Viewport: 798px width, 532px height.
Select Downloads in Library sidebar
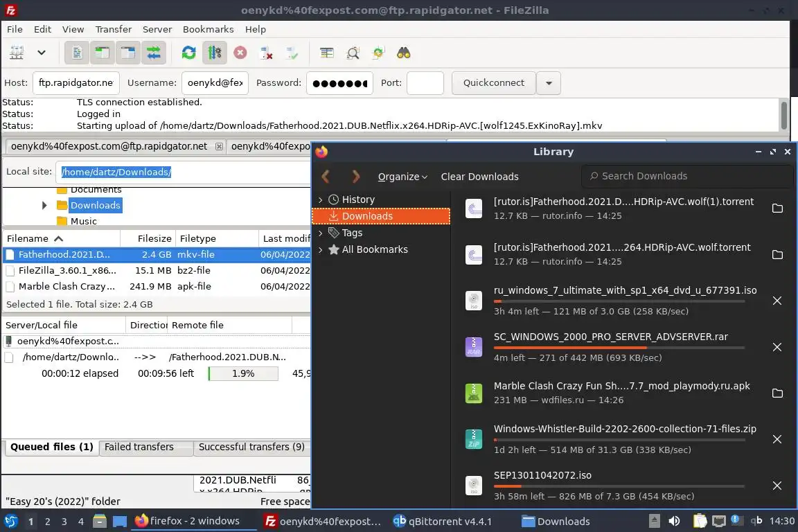381,216
